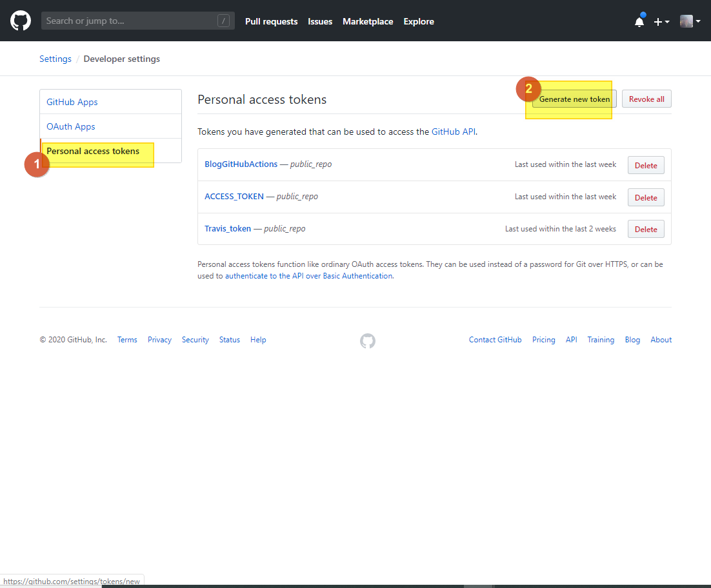Open Explore in the header nav
Viewport: 711px width, 588px height.
[419, 21]
